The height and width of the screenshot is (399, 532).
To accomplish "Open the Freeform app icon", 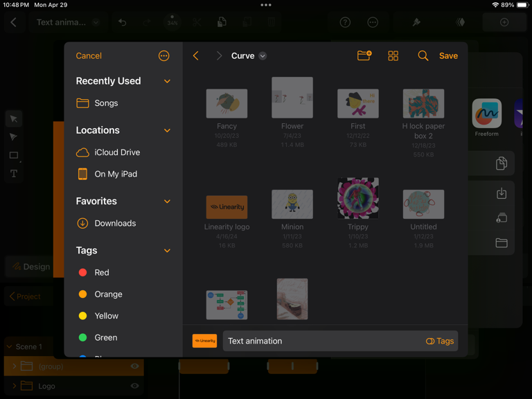I will [x=486, y=114].
